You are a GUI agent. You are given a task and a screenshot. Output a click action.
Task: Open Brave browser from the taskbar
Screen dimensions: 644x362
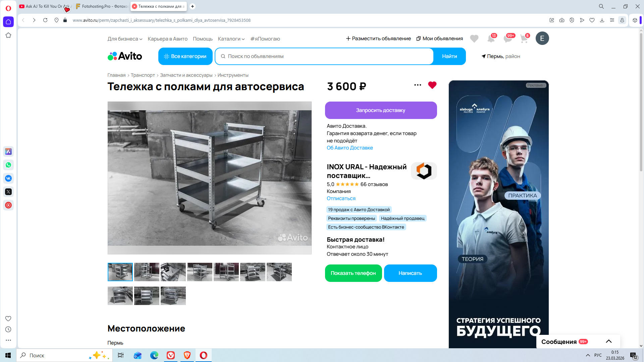pos(187,355)
